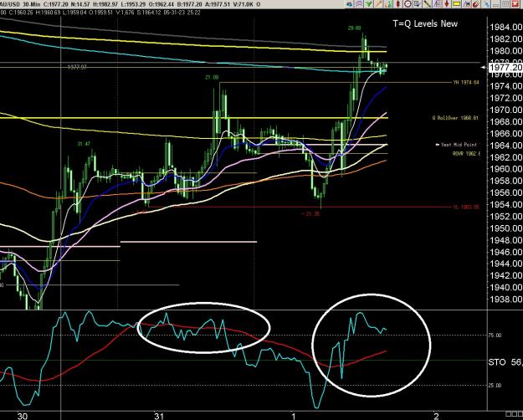Click the round clock timeframe icon

(x=408, y=4)
